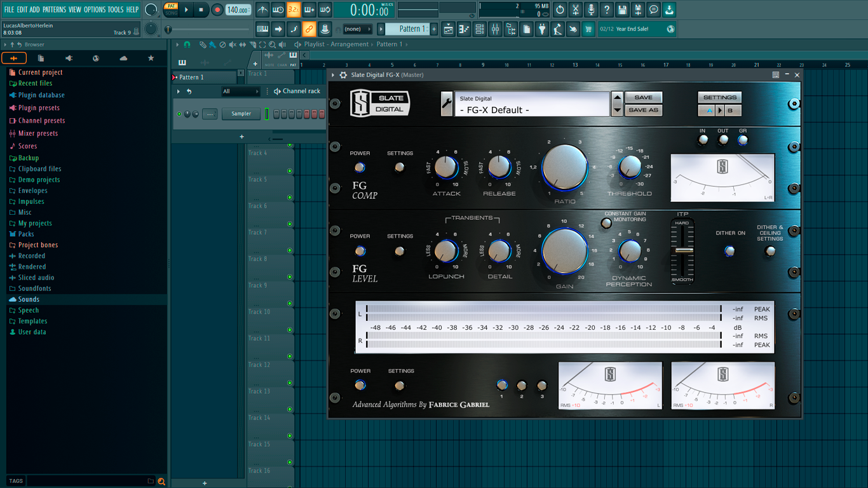Toggle FG Level power switch
868x488 pixels.
pos(360,251)
